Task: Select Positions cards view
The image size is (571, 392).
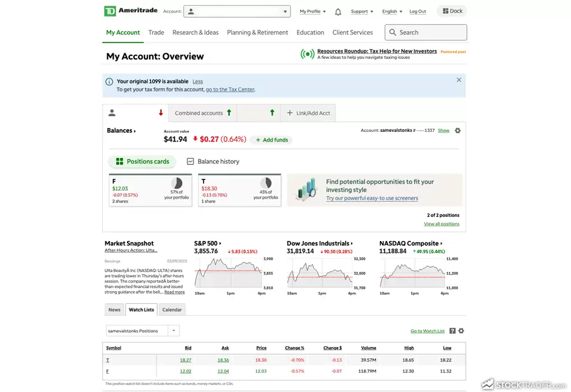Action: 142,162
